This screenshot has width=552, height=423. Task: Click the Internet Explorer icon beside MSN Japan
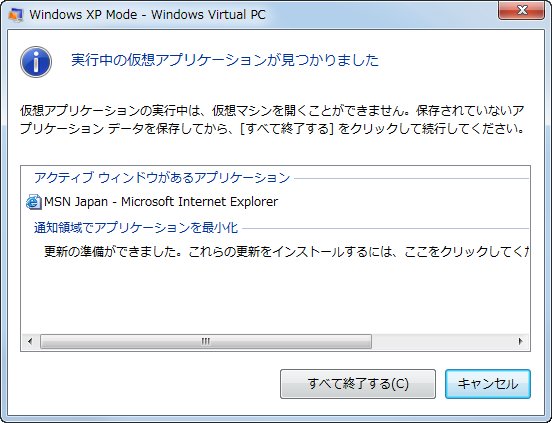(34, 202)
